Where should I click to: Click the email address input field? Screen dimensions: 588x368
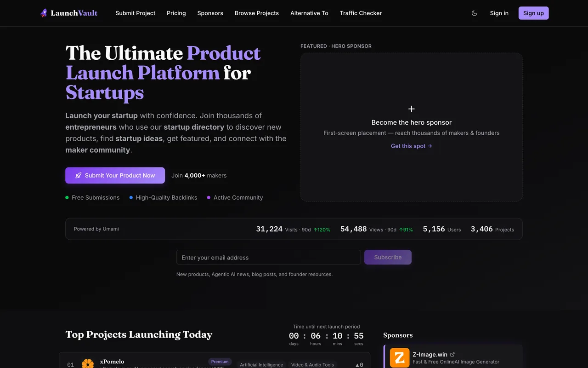(269, 257)
